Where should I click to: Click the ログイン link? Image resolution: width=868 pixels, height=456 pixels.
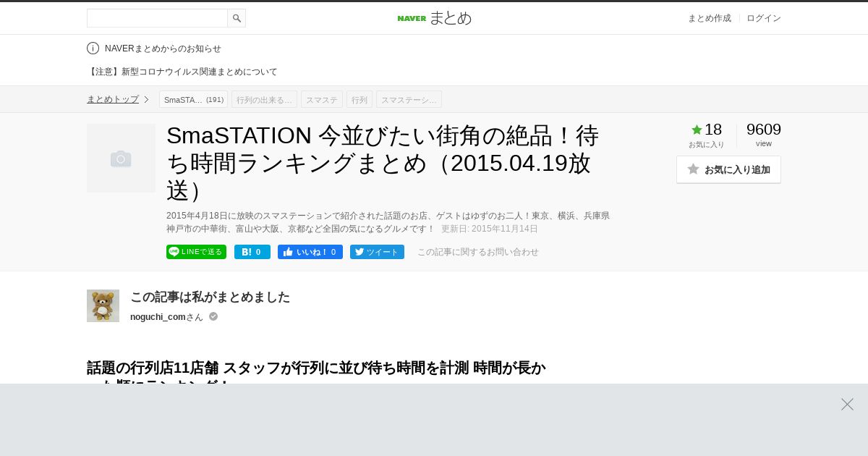(764, 18)
